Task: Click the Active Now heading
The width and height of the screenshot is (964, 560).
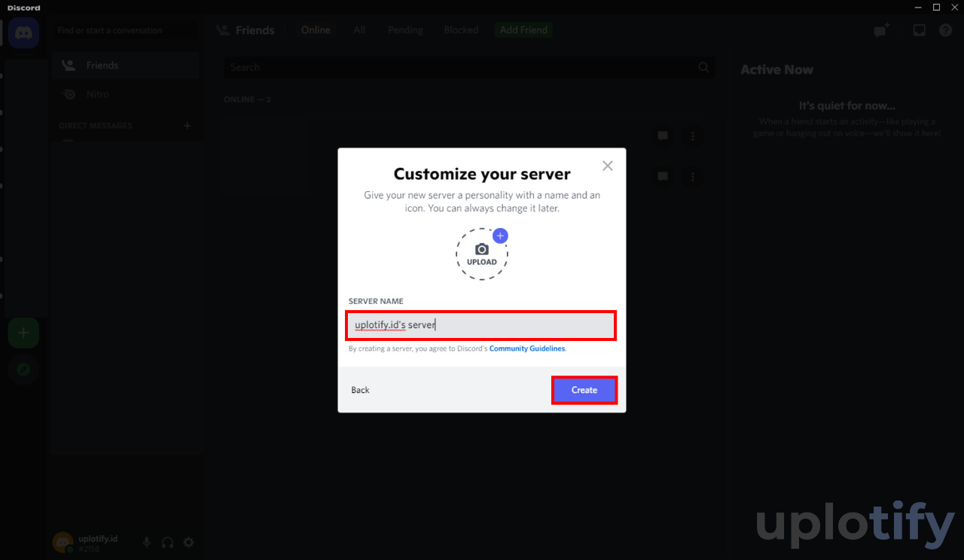Action: [776, 69]
